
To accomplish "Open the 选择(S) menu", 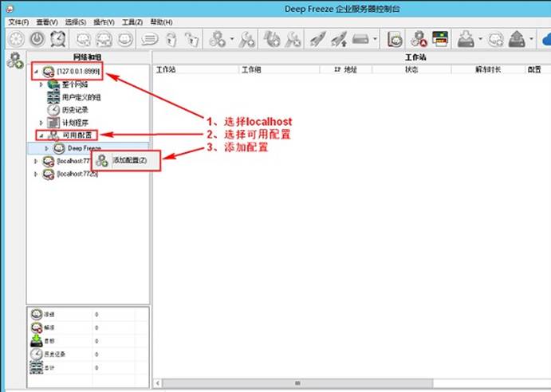I will tap(76, 22).
